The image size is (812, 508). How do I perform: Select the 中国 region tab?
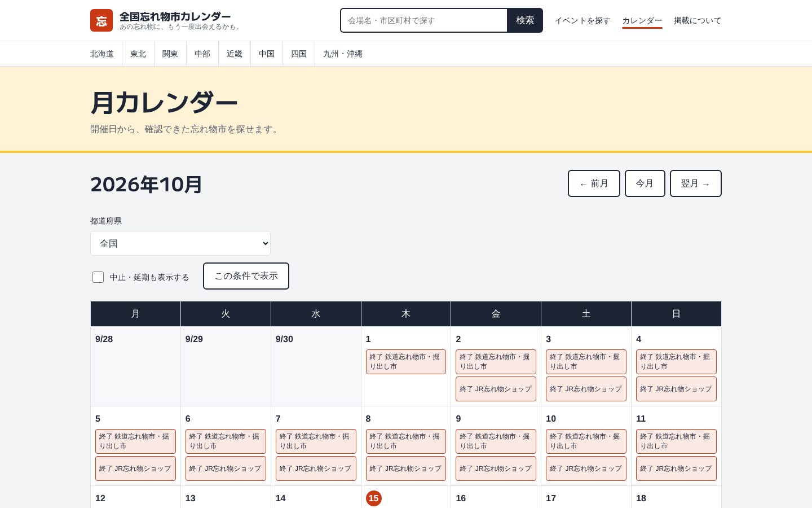(267, 54)
